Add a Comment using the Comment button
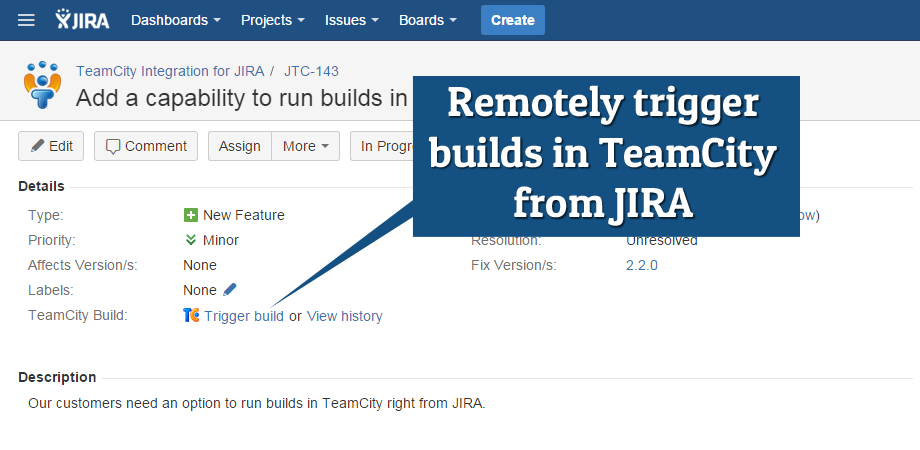Viewport: 920px width, 450px height. click(x=146, y=146)
